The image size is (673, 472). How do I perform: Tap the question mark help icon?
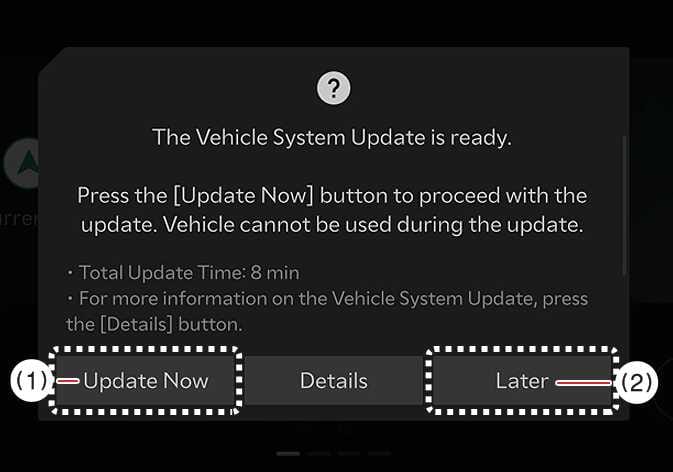333,88
